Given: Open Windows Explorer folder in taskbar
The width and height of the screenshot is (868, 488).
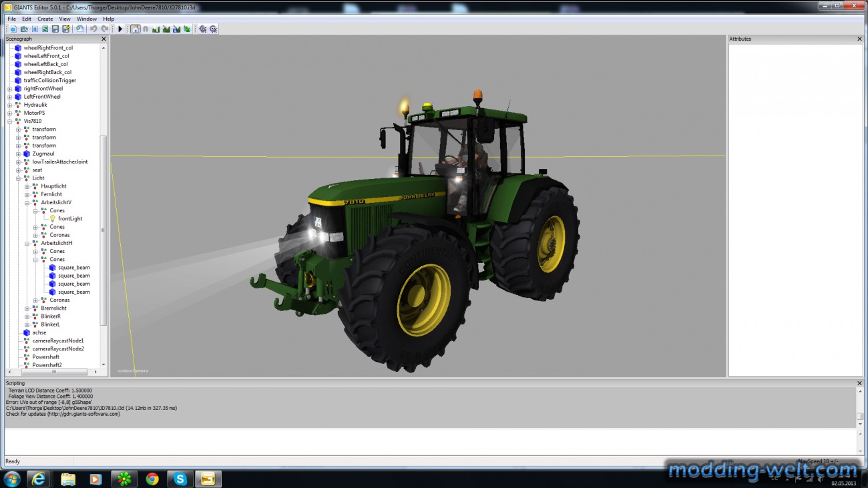Looking at the screenshot, I should coord(67,479).
